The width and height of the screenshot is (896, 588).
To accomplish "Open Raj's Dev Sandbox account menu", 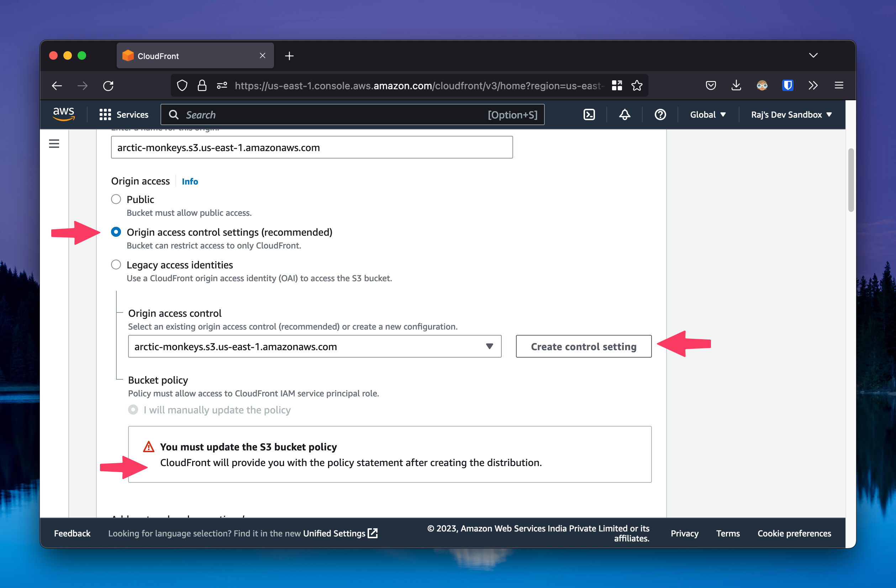I will (791, 114).
